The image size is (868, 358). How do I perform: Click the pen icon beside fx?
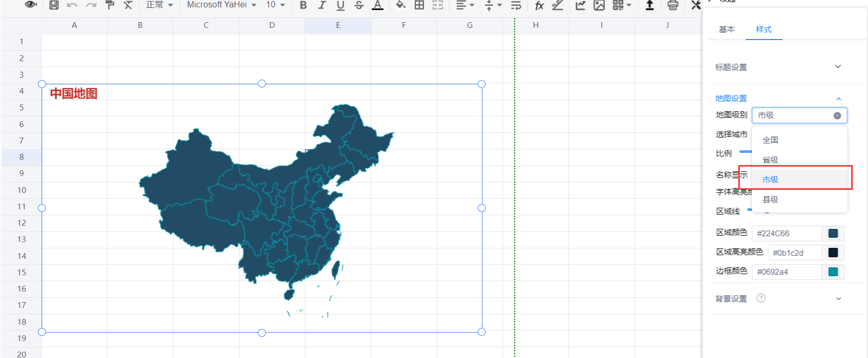pyautogui.click(x=557, y=5)
